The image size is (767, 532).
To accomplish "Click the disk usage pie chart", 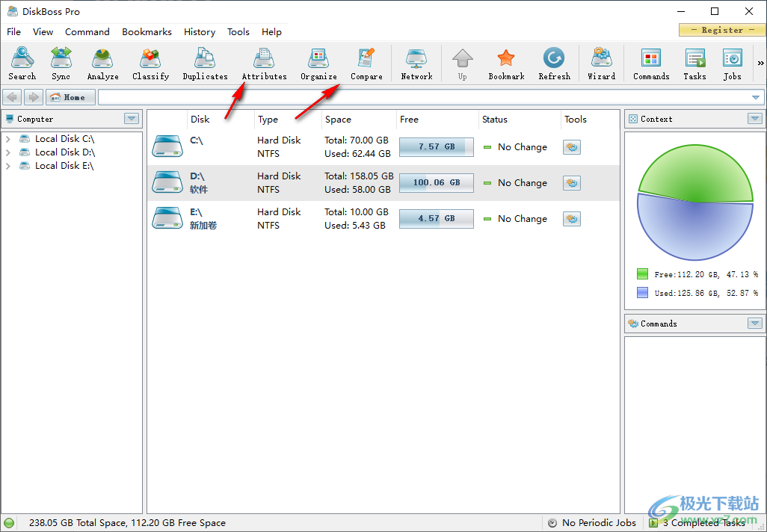I will click(x=694, y=202).
